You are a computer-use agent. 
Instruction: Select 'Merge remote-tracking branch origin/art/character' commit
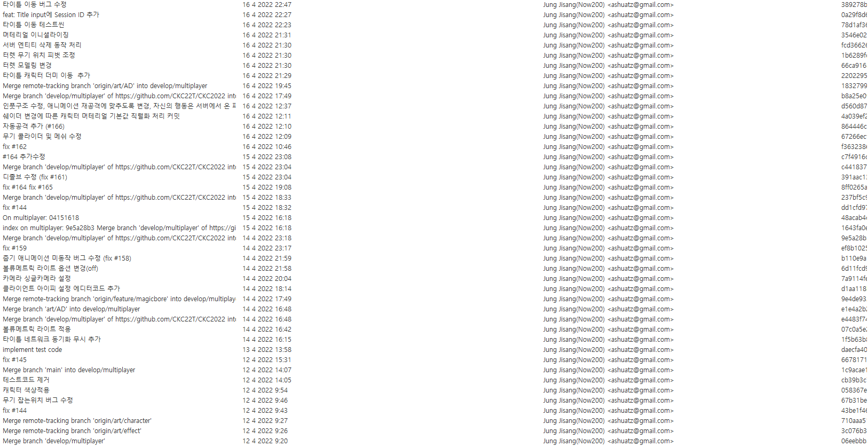tap(77, 421)
